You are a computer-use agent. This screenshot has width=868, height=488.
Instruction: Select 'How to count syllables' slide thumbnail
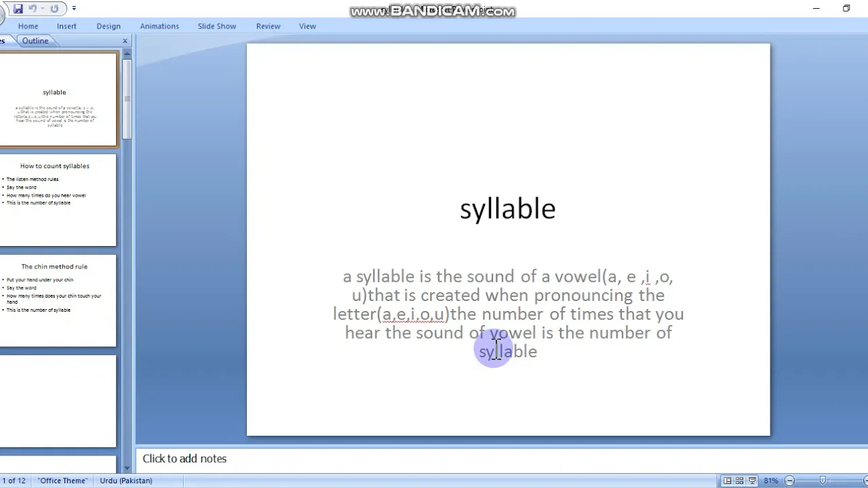tap(58, 200)
